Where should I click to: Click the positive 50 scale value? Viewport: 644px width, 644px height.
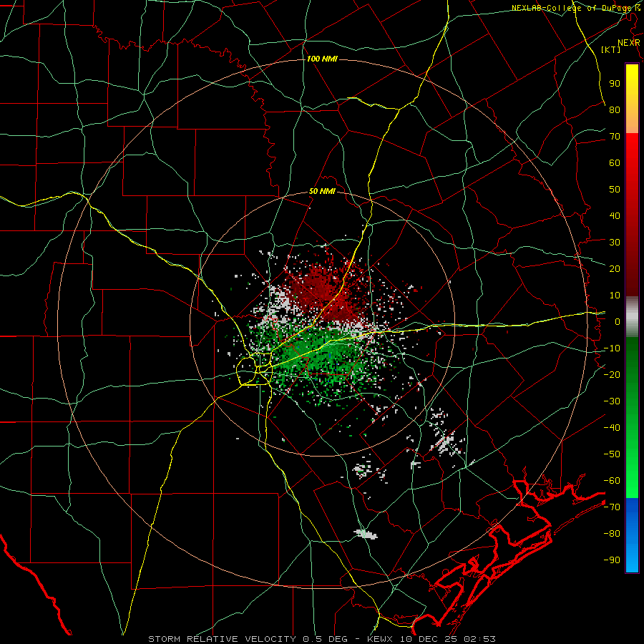click(x=615, y=190)
